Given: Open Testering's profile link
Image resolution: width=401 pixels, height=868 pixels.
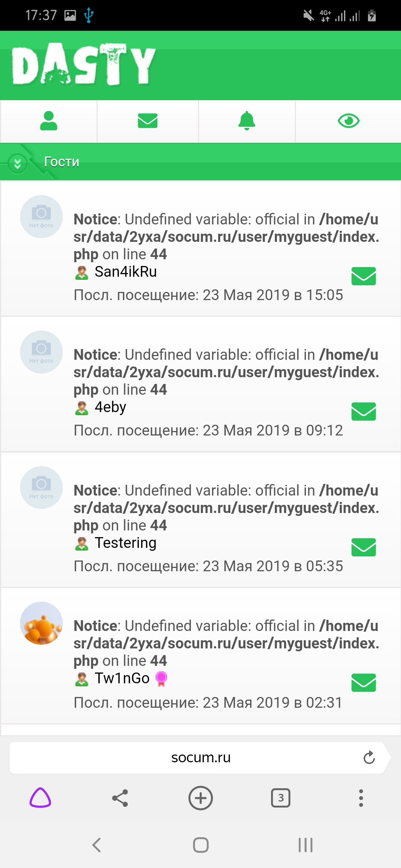Looking at the screenshot, I should [125, 543].
